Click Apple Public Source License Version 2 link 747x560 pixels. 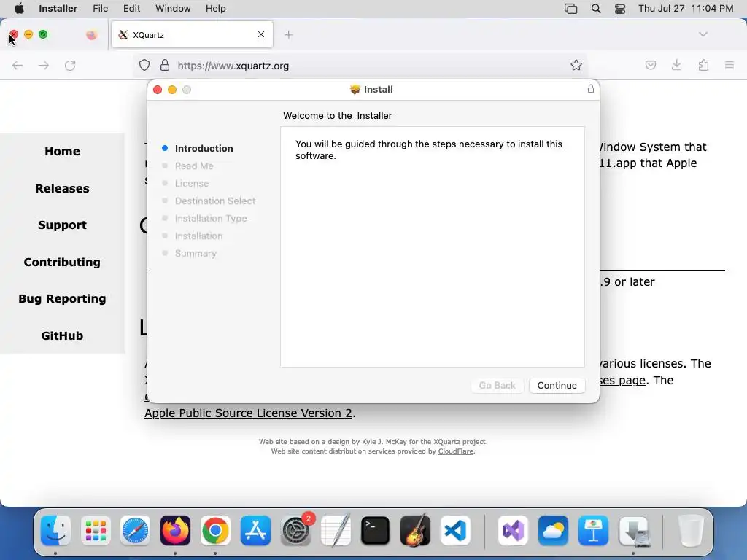pyautogui.click(x=248, y=413)
